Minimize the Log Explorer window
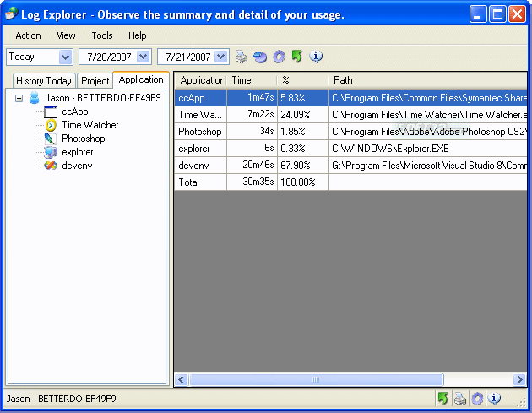This screenshot has width=532, height=413. [478, 14]
